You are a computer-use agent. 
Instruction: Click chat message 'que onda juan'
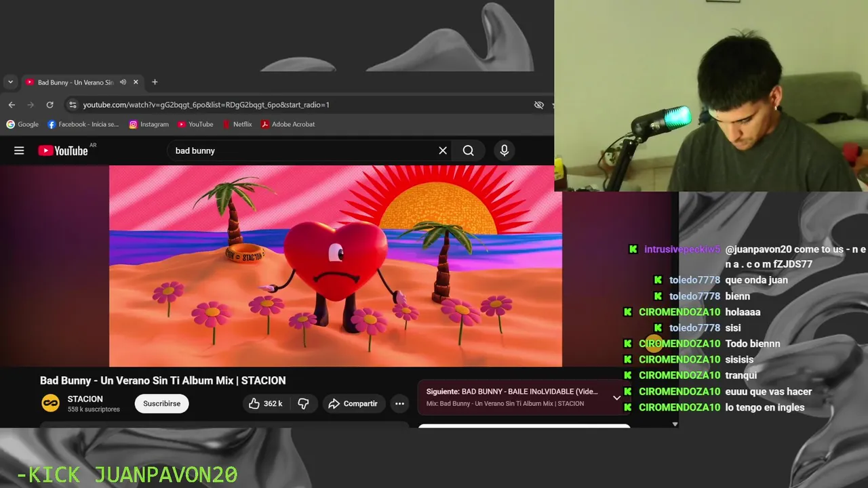click(x=756, y=280)
